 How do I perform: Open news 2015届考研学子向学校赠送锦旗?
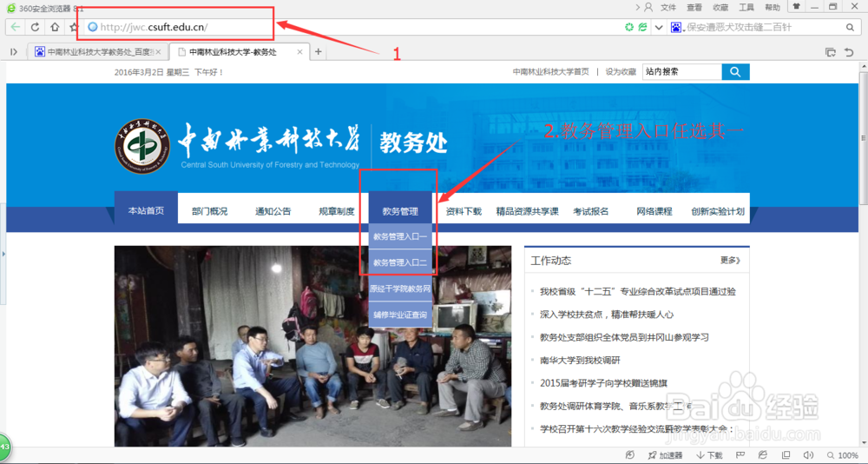[603, 383]
